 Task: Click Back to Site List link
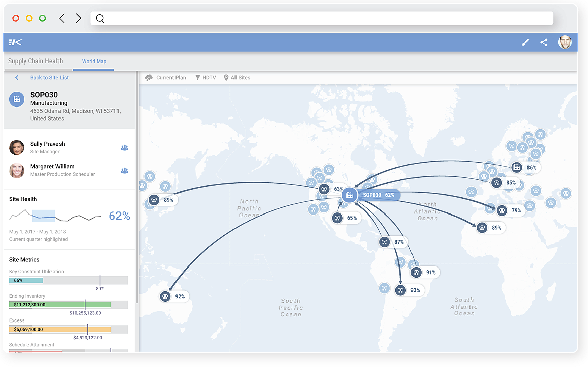tap(49, 78)
